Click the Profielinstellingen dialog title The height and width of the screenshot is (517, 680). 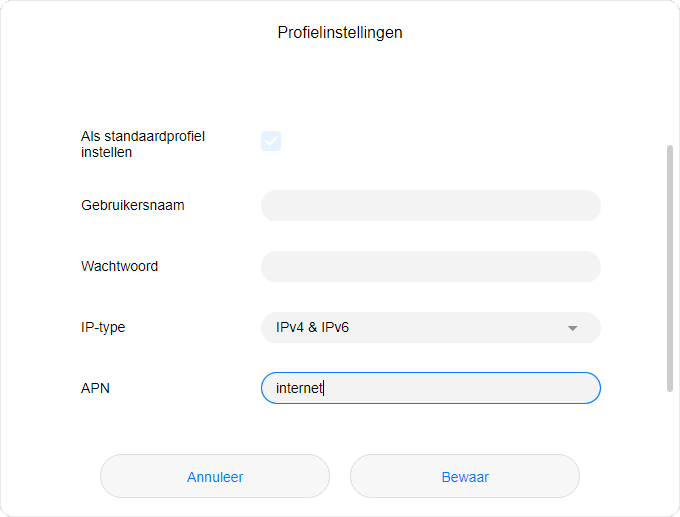click(340, 33)
